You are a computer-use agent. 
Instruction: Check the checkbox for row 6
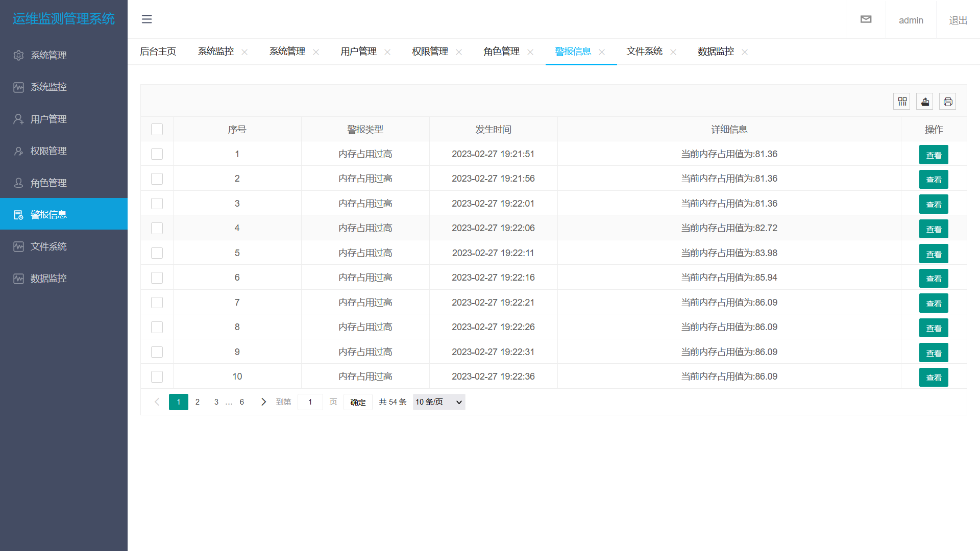157,278
